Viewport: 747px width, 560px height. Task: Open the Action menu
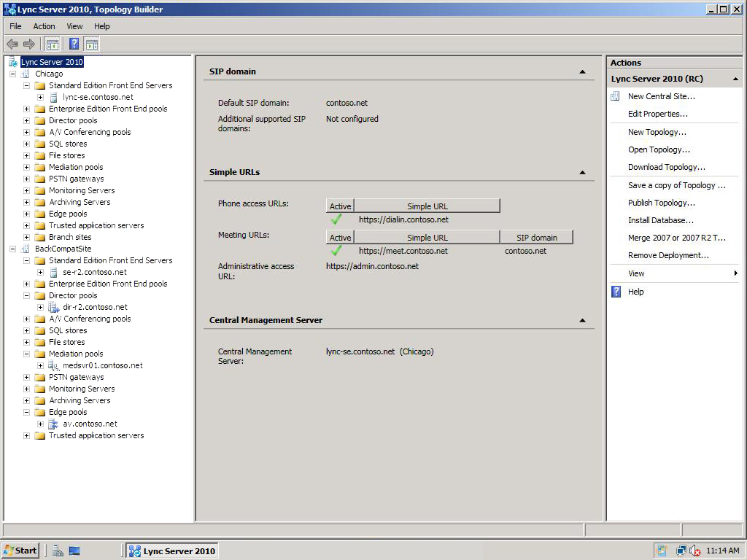(x=44, y=26)
